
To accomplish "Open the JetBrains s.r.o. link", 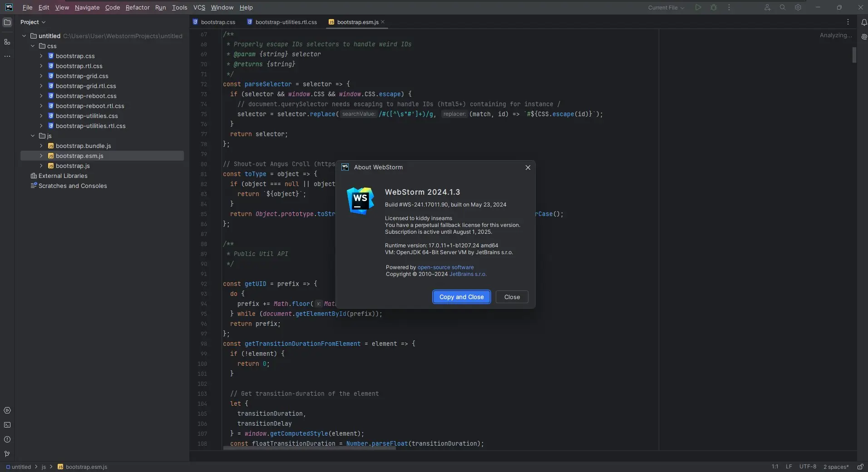I will point(468,274).
